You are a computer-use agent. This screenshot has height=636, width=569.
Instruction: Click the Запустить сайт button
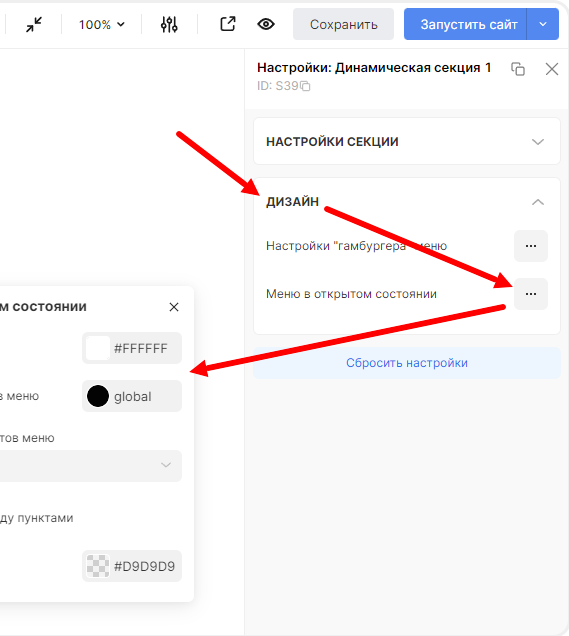[x=465, y=24]
